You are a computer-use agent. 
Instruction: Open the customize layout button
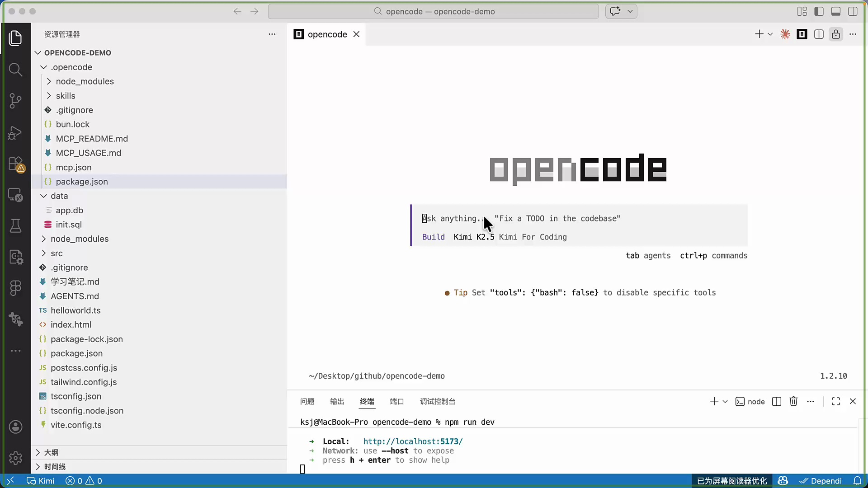tap(802, 11)
